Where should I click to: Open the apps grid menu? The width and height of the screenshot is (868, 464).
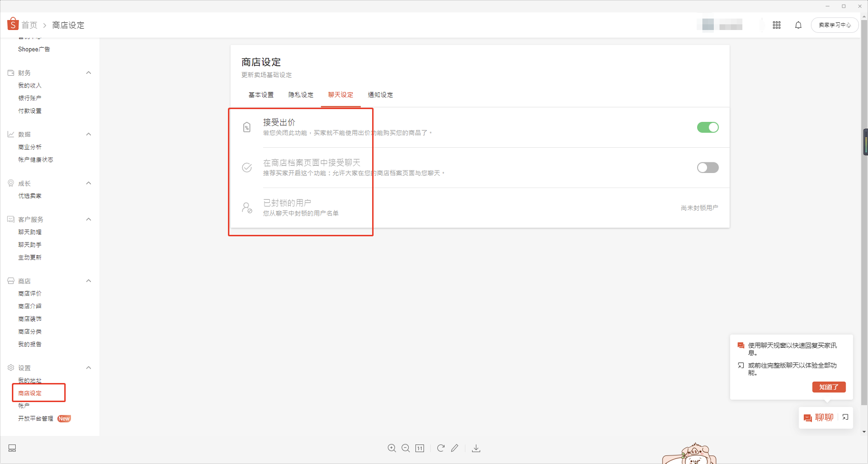[777, 25]
